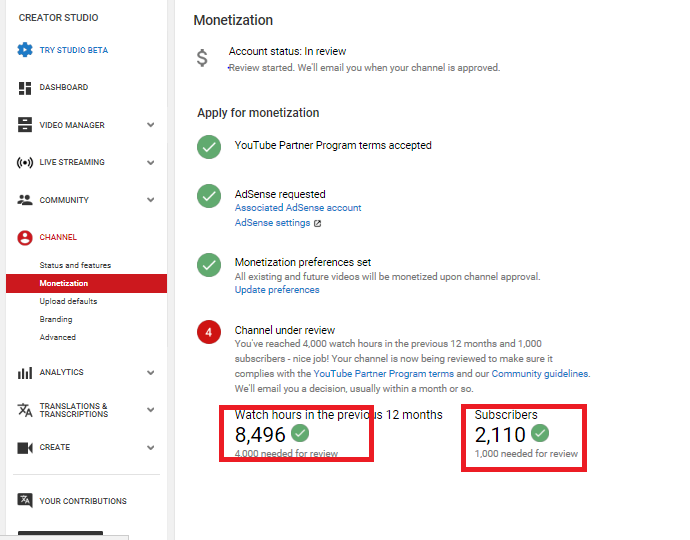Click the Community people icon

[x=25, y=200]
